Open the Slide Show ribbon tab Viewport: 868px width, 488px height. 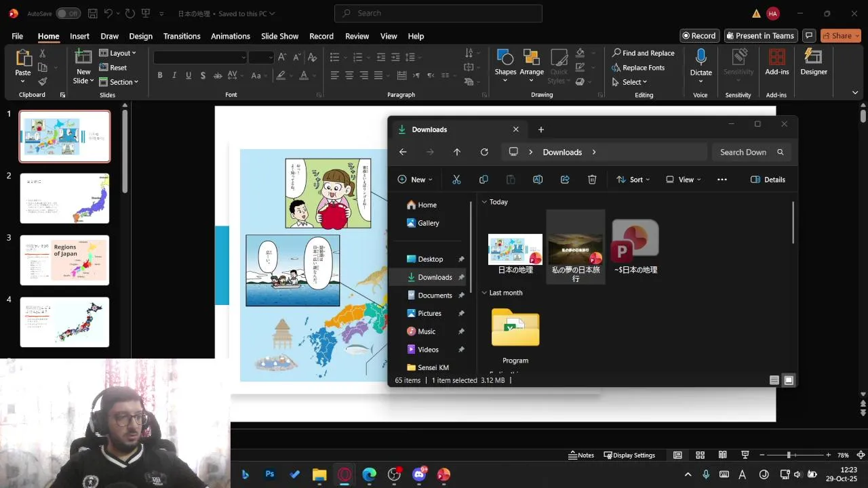click(x=279, y=36)
